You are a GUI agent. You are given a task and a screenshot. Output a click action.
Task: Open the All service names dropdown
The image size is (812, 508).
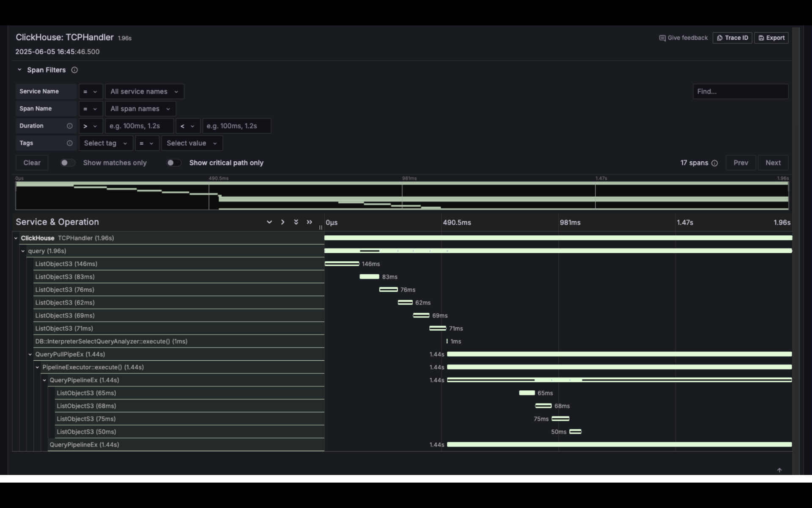(144, 91)
